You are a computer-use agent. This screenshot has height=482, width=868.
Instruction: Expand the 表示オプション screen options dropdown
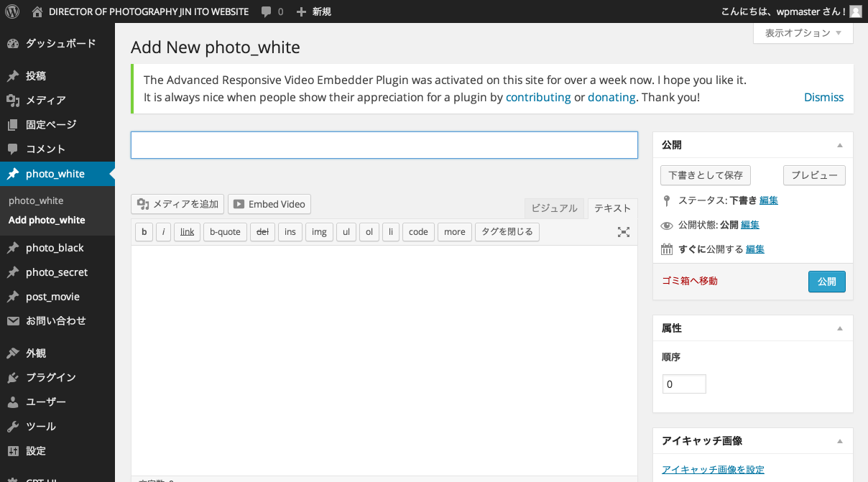[x=803, y=33]
